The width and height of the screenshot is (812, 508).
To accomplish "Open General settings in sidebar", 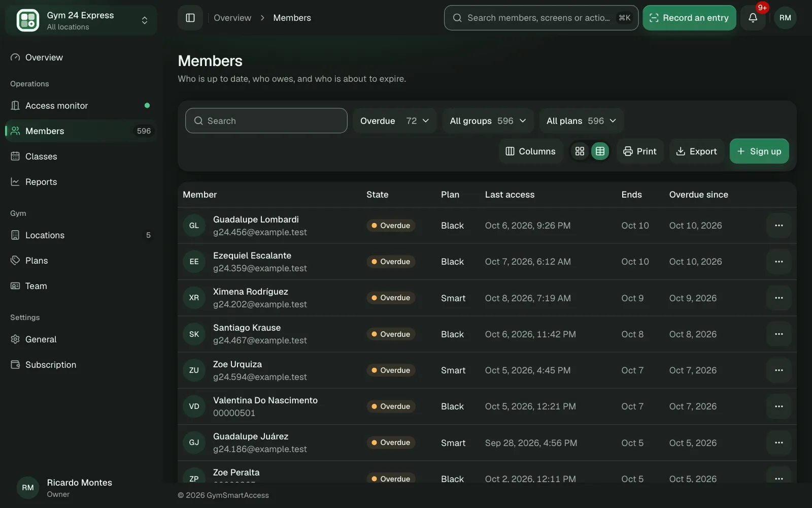I will click(x=81, y=339).
